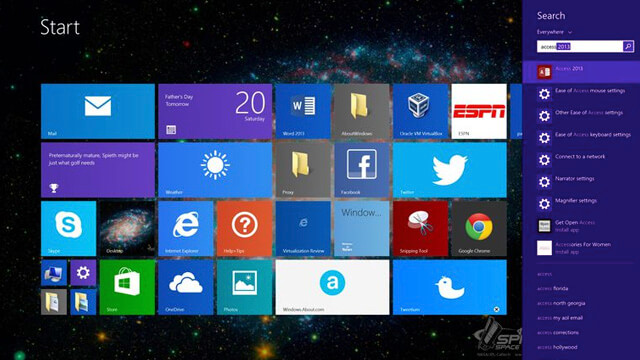Open the small PC settings gear tile

tap(83, 273)
